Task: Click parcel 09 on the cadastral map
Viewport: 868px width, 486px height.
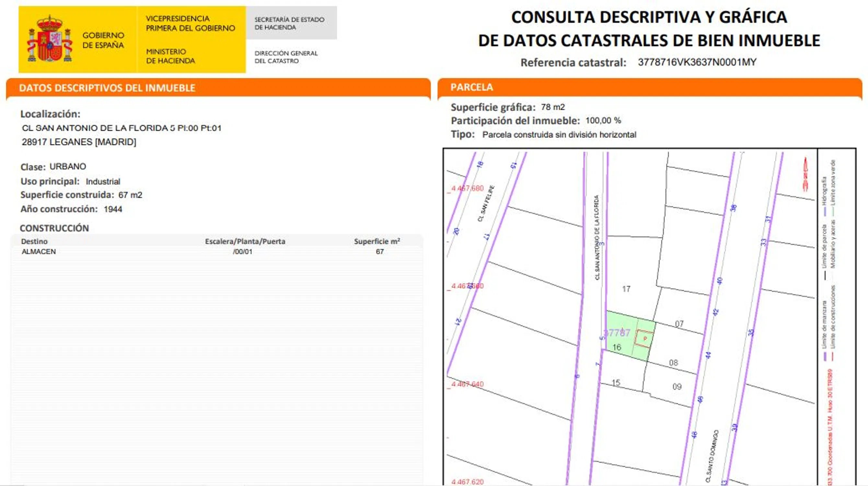Action: pos(677,387)
